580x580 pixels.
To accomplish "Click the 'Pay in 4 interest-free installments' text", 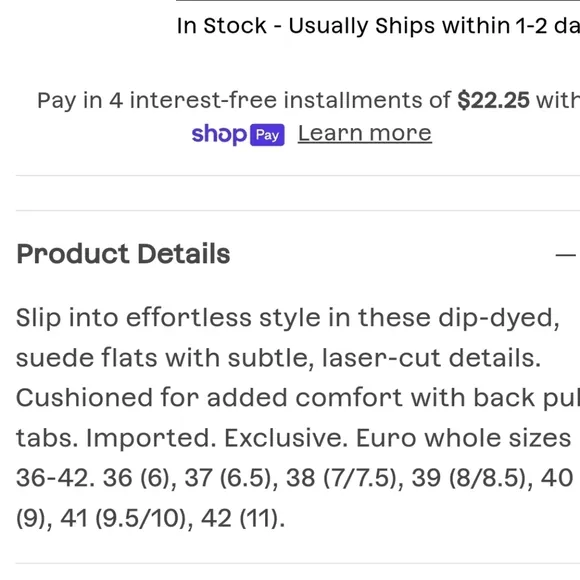I will point(244,100).
